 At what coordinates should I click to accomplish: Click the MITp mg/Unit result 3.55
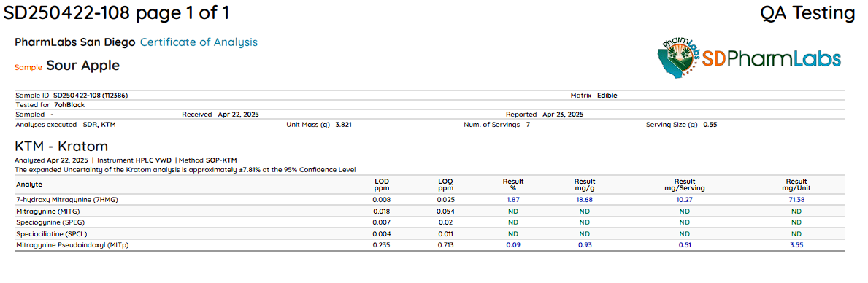pos(796,244)
